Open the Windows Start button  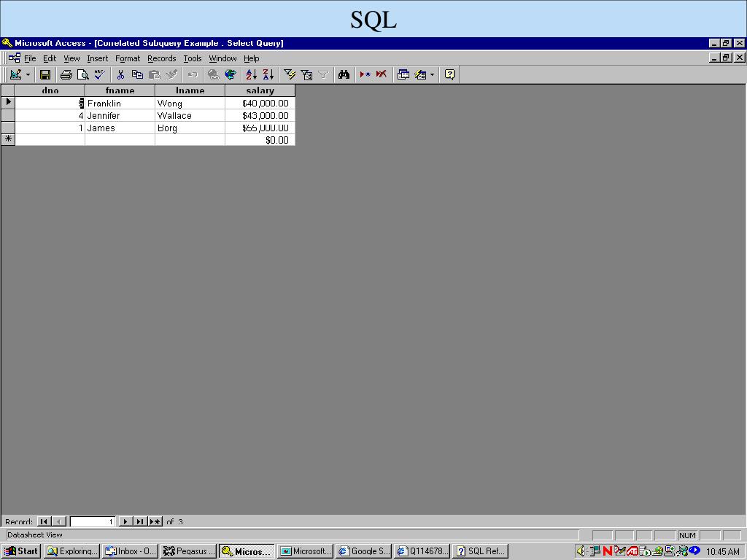click(x=21, y=551)
